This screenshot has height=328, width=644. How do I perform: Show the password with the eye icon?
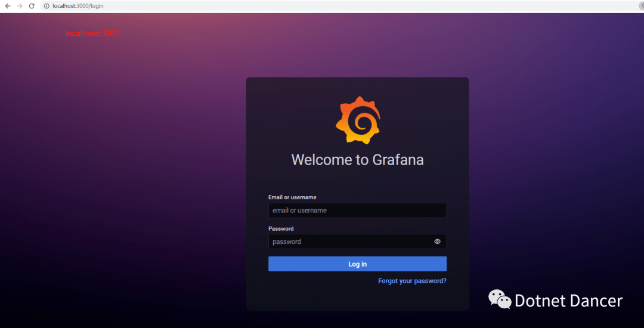point(437,242)
